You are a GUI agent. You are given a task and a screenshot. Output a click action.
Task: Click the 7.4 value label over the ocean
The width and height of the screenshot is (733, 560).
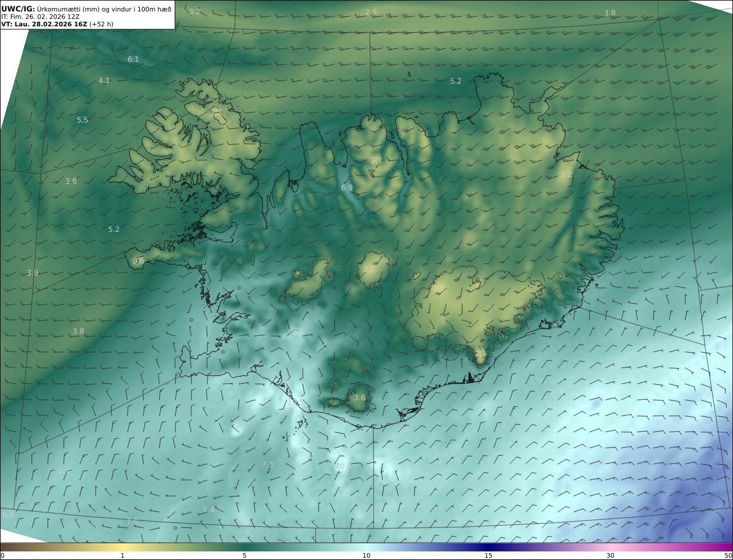(x=208, y=510)
